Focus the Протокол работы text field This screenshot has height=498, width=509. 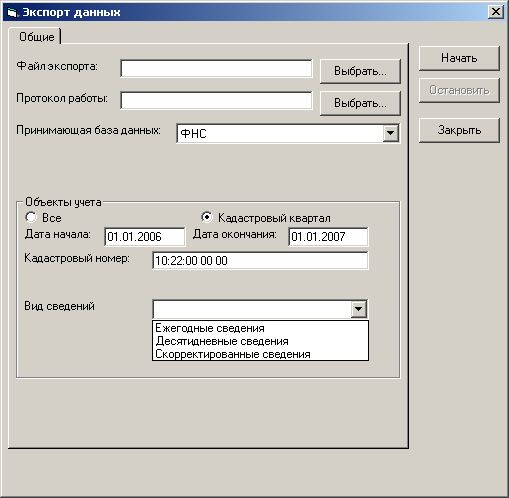[x=216, y=100]
